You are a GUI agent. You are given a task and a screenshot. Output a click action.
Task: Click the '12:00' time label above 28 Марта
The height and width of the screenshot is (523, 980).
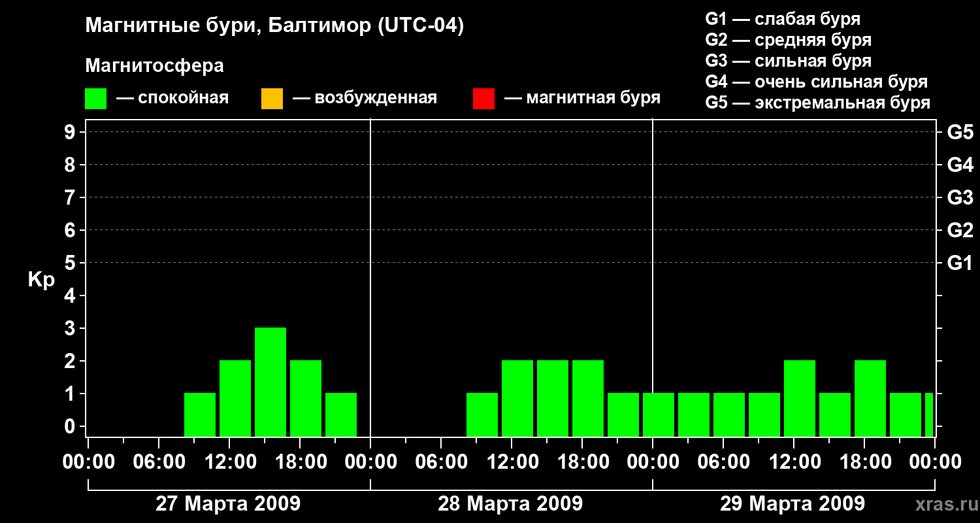512,462
